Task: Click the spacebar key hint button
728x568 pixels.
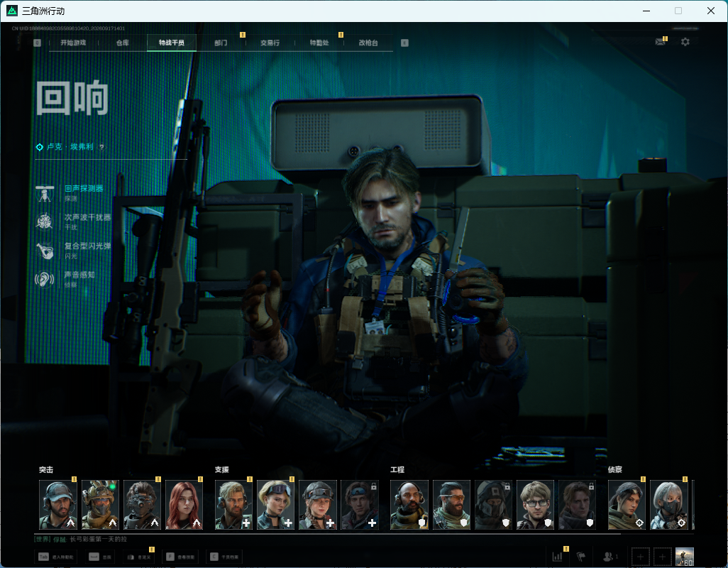Action: coord(100,557)
